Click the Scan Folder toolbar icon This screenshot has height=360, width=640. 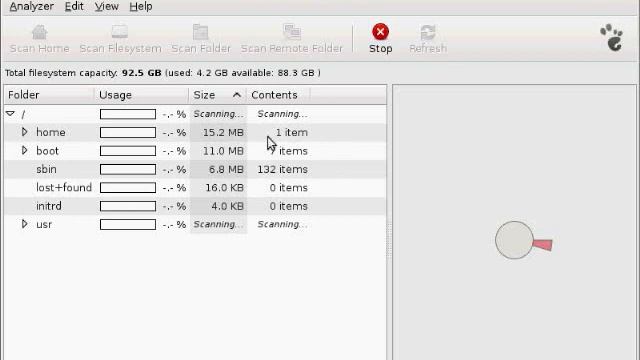coord(200,32)
